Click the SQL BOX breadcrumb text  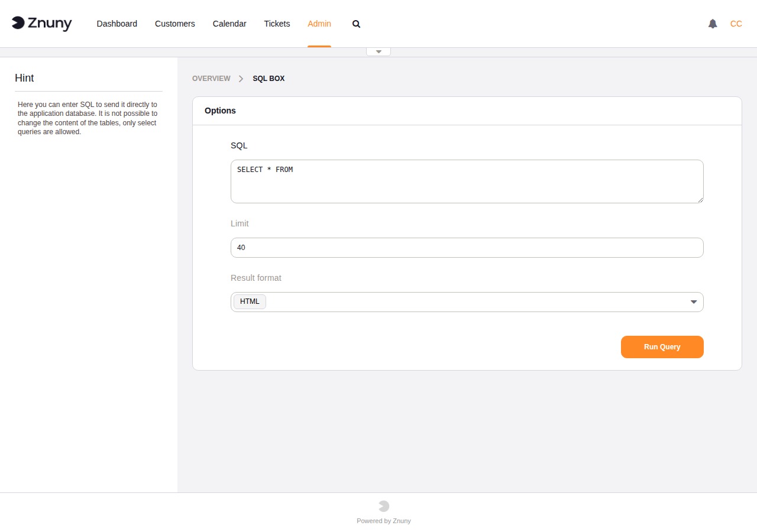coord(268,79)
